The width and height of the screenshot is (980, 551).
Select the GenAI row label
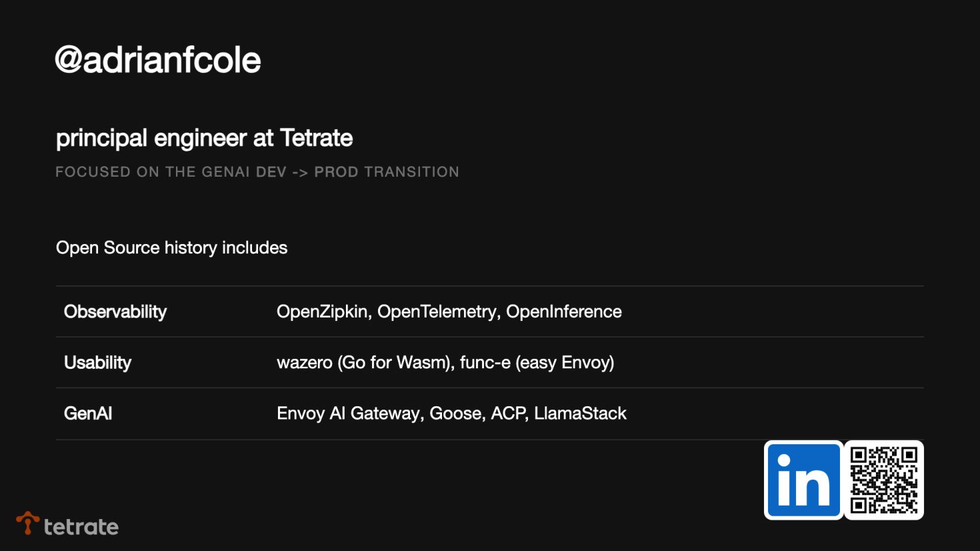coord(88,414)
